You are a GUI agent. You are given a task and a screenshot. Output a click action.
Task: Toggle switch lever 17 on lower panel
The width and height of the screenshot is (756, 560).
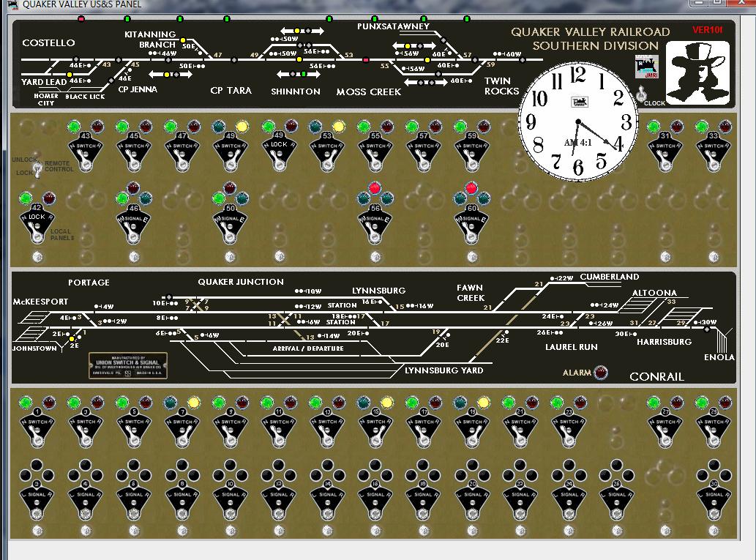tap(424, 428)
